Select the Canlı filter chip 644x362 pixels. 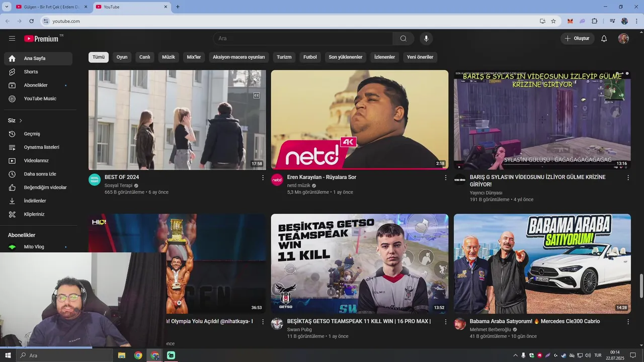[x=145, y=57]
